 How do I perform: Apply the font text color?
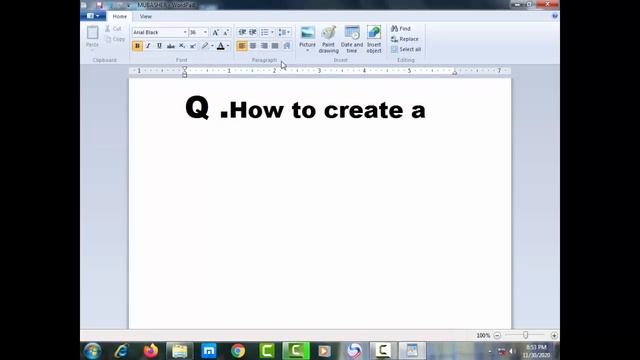(220, 46)
